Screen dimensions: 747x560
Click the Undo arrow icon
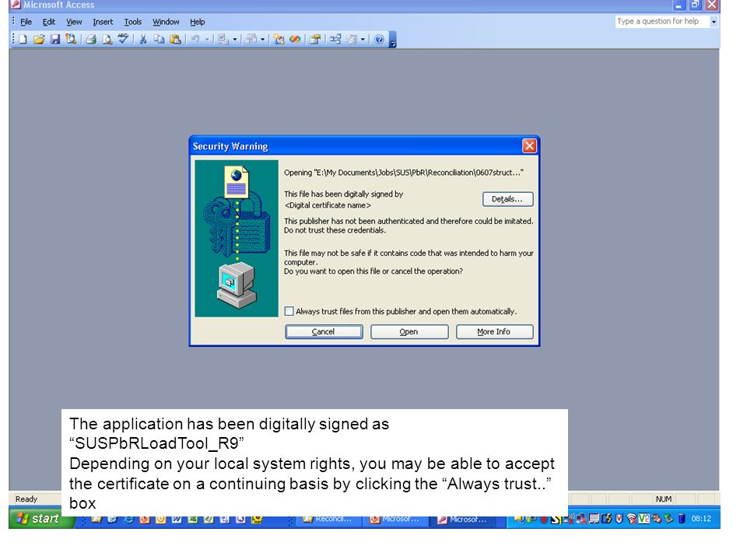pos(195,39)
